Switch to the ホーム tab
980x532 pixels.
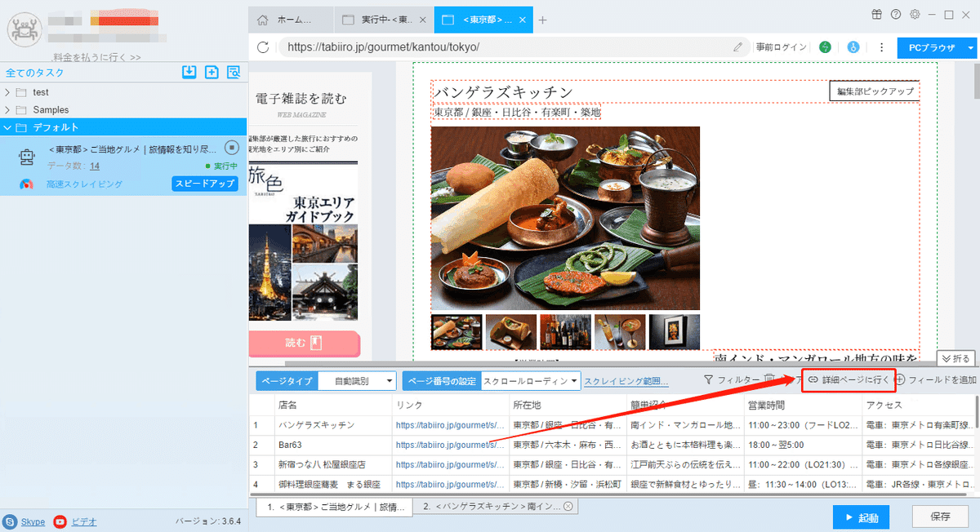pyautogui.click(x=291, y=20)
